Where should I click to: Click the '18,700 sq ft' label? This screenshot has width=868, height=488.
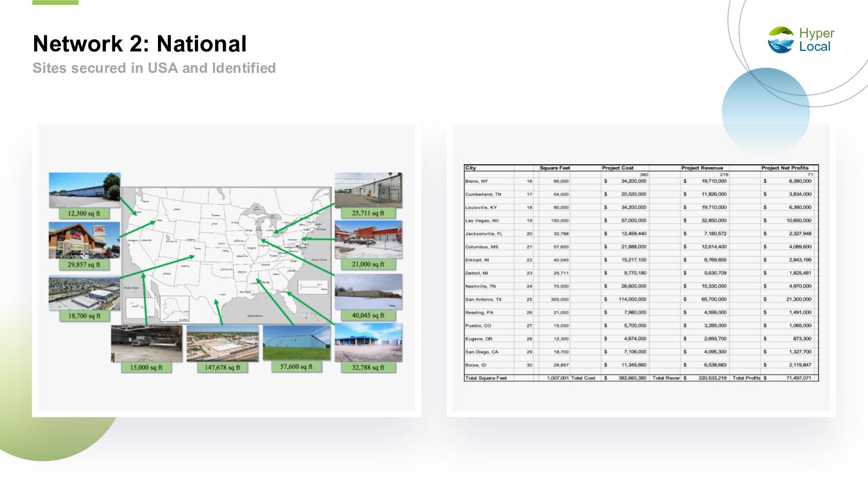pyautogui.click(x=84, y=316)
